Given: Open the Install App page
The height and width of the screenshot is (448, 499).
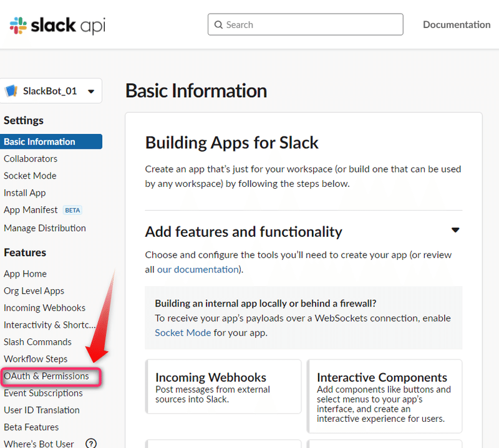Looking at the screenshot, I should [x=25, y=193].
